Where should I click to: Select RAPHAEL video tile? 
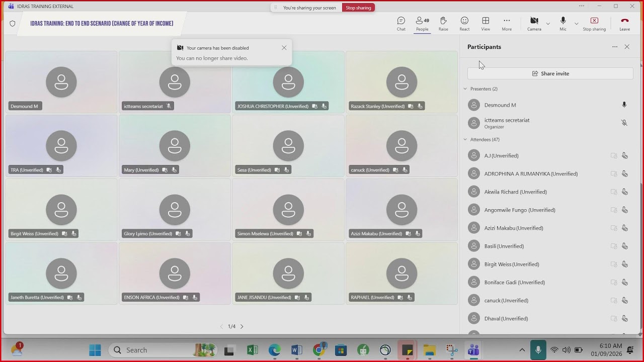click(401, 274)
